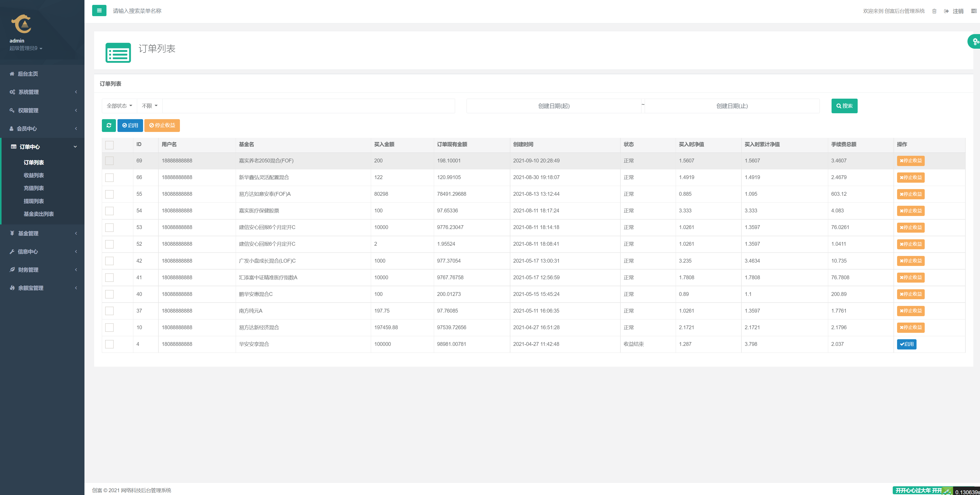This screenshot has height=495, width=980.
Task: Click the 启用 green action icon
Action: pyautogui.click(x=130, y=125)
